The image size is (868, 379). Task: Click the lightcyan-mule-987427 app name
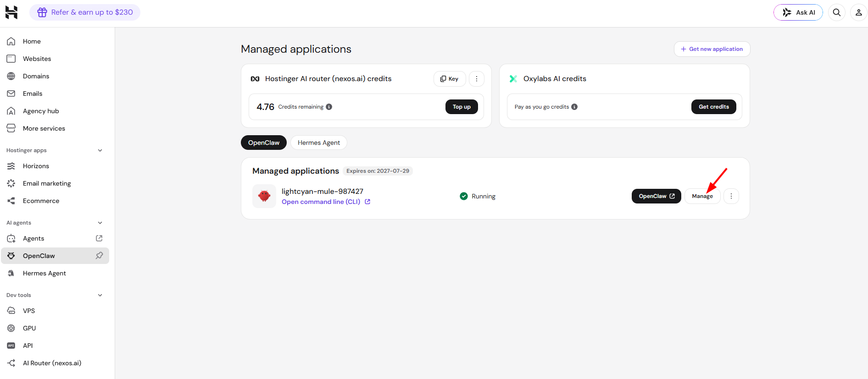pyautogui.click(x=323, y=191)
